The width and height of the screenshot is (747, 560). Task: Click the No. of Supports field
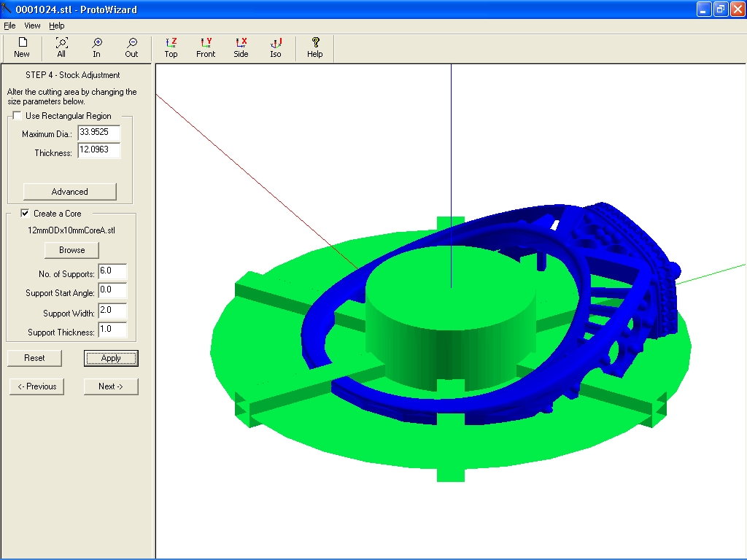click(112, 271)
